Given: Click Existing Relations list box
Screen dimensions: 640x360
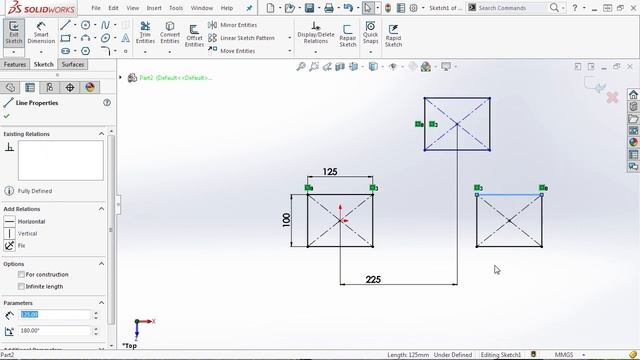Looking at the screenshot, I should [x=60, y=160].
